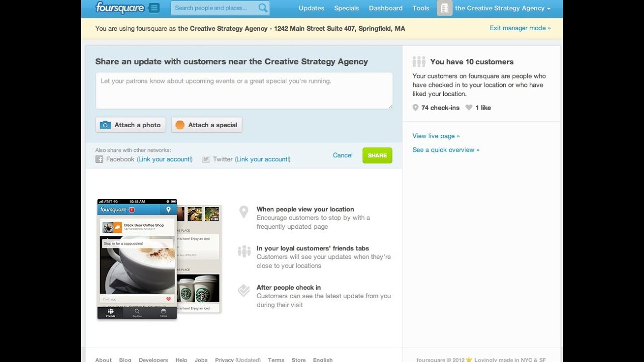Click the location pin icon beside 'When people view'
This screenshot has height=362, width=644.
[x=244, y=212]
